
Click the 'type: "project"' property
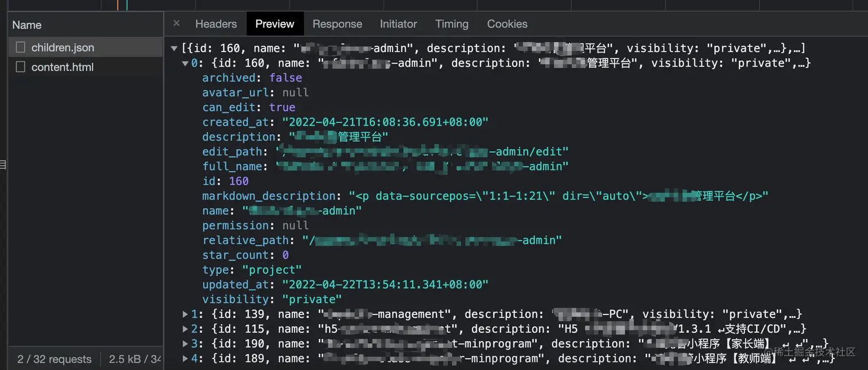[252, 270]
